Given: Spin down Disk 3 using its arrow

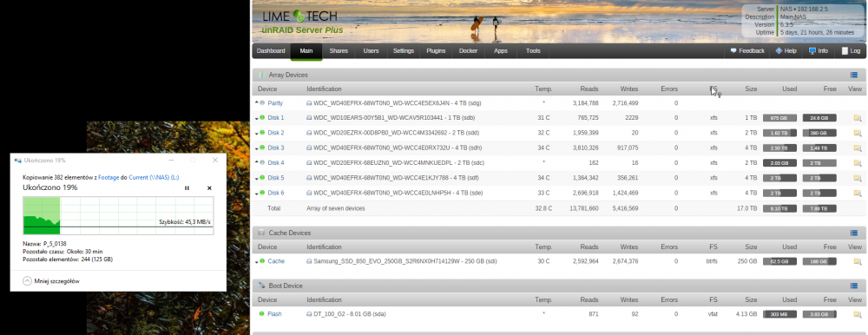Looking at the screenshot, I should point(256,148).
